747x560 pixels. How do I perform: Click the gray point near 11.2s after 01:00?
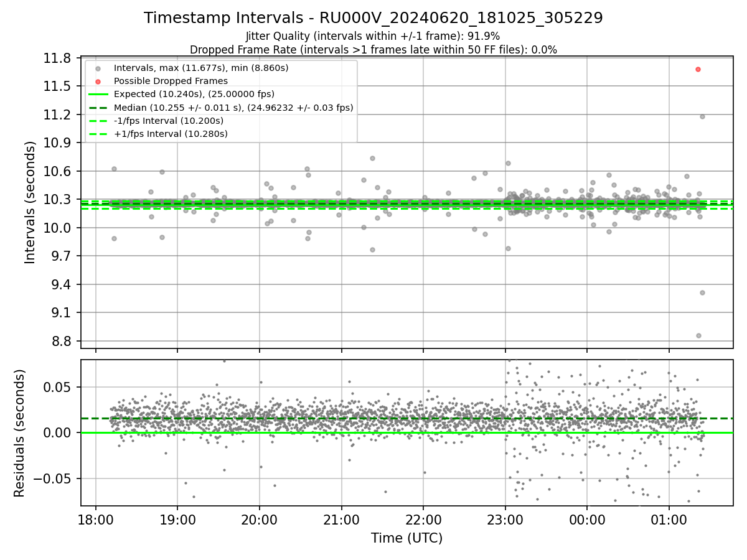(702, 116)
